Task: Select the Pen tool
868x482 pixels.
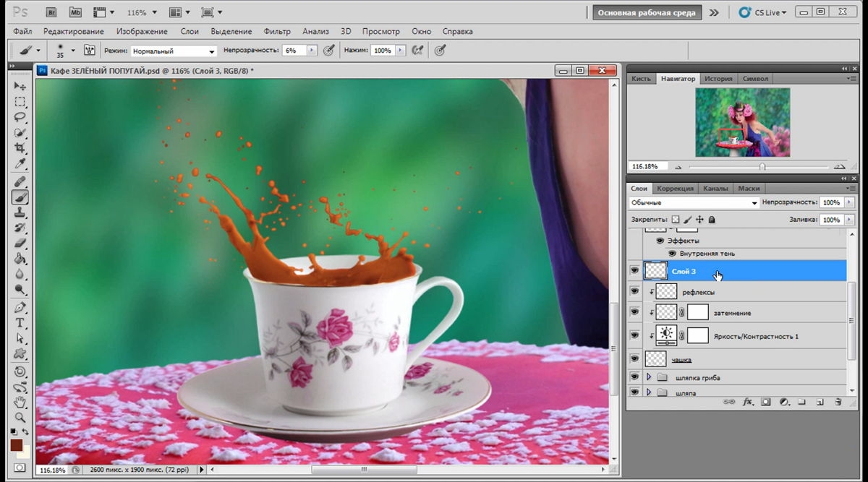Action: click(20, 307)
